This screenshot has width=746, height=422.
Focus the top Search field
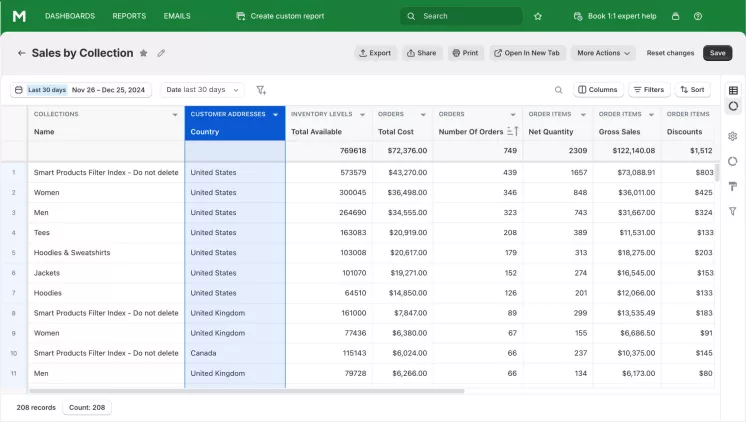pos(461,16)
